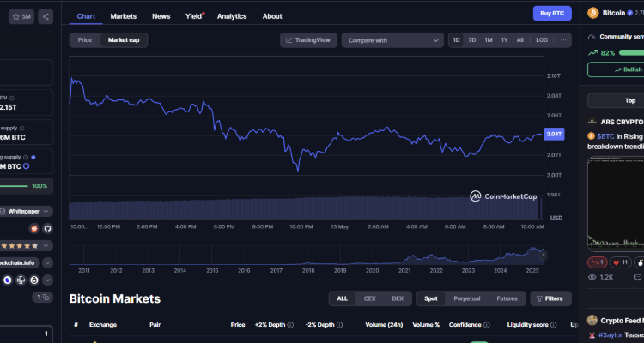This screenshot has height=343, width=644.
Task: Select the Perpetual markets tab
Action: point(466,298)
